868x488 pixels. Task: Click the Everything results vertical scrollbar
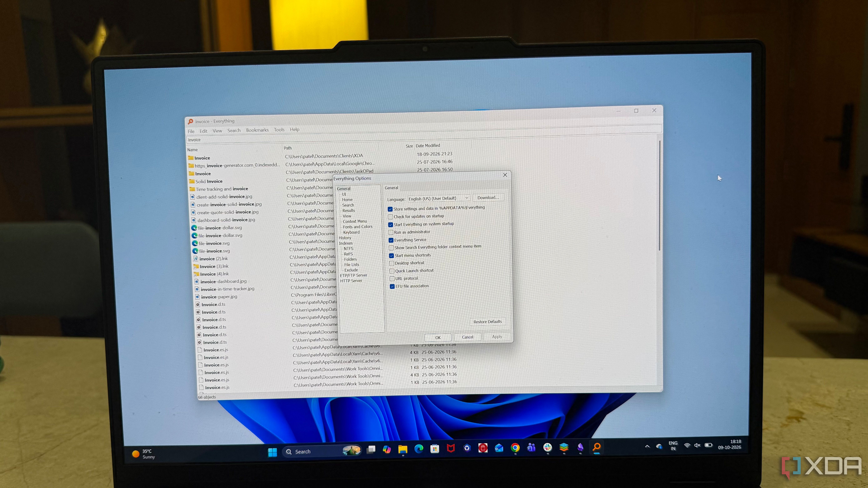[659, 195]
